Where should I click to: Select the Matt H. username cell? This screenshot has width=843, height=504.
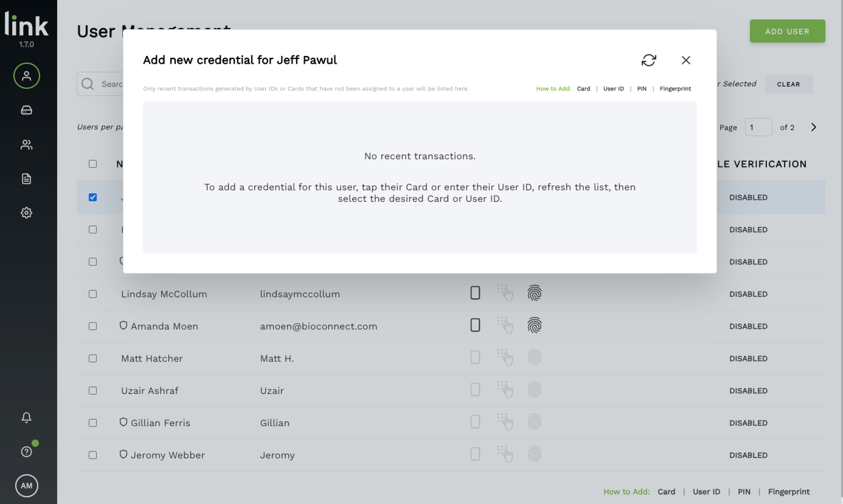[x=277, y=359]
